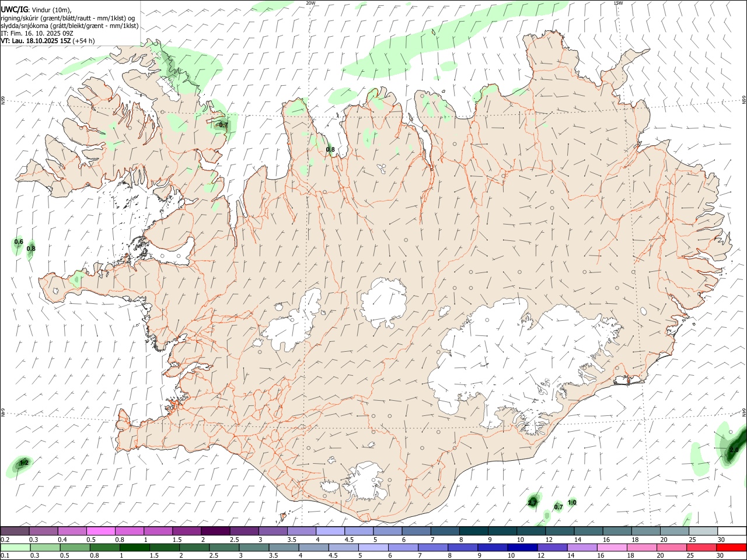Click the 20W longitude label
The image size is (747, 560).
310,3
